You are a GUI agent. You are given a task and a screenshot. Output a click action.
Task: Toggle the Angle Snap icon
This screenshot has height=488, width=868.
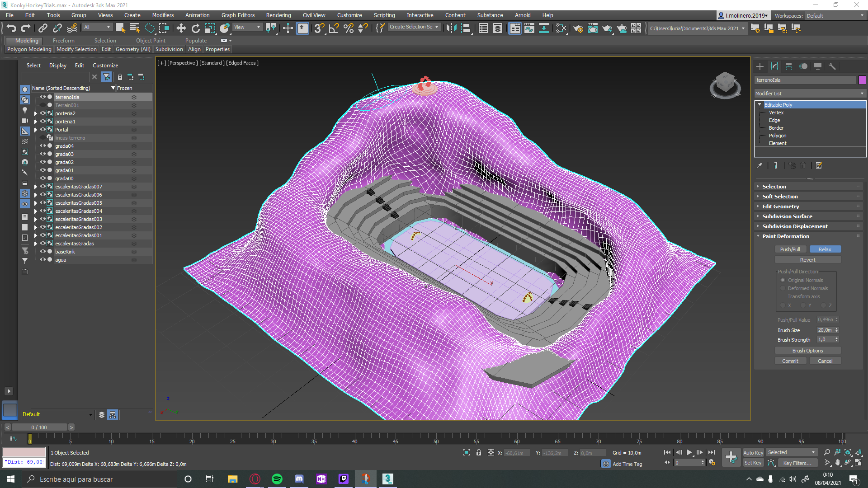click(x=334, y=28)
